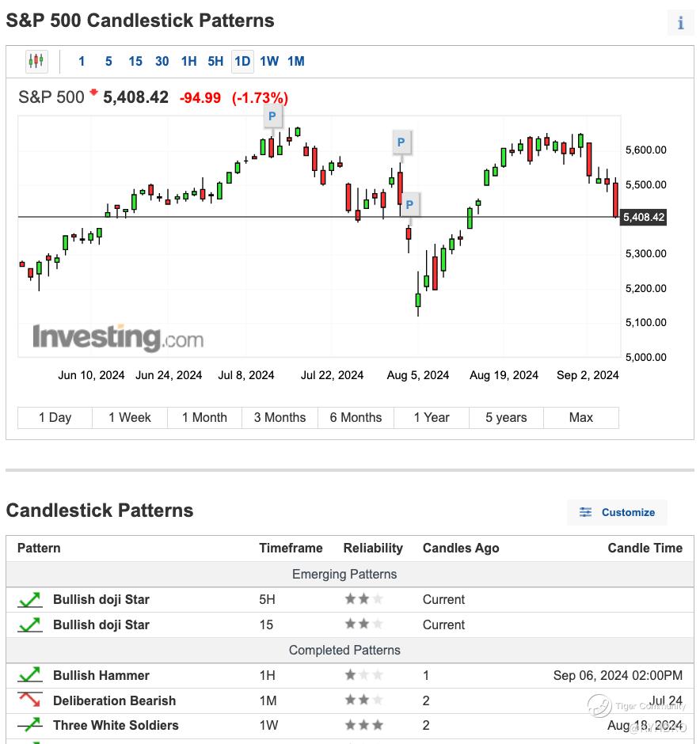Click the Three White Soldiers pattern icon
This screenshot has height=744, width=700.
[30, 725]
